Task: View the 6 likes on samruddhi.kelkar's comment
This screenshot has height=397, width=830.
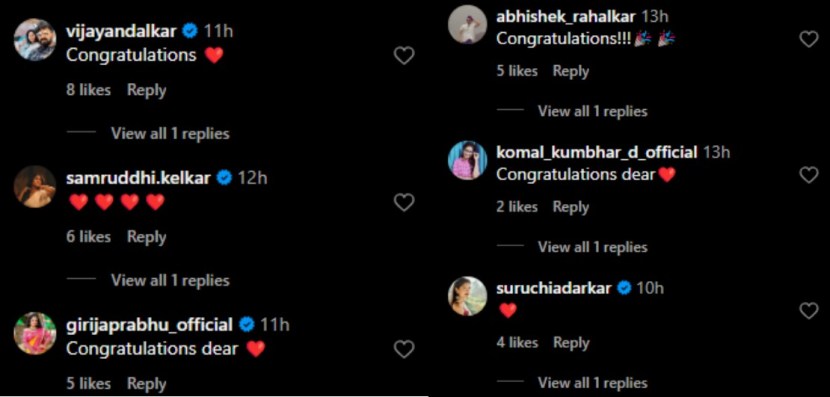Action: click(x=88, y=237)
